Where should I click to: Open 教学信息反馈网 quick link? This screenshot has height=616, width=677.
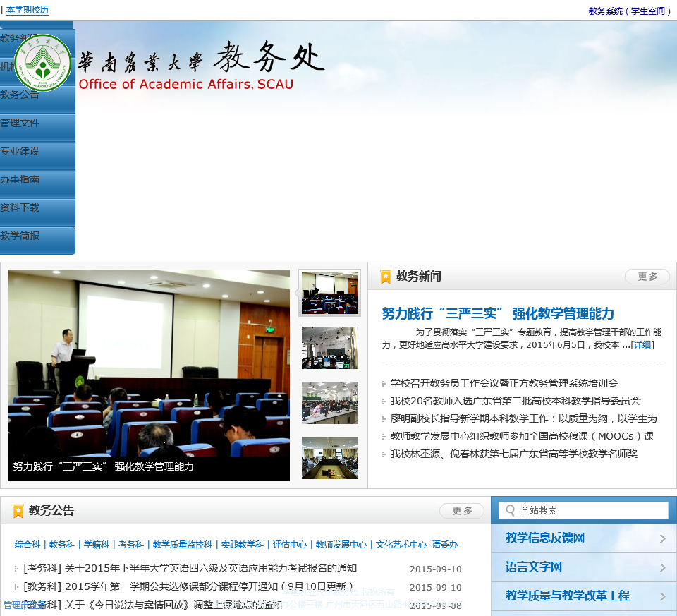click(x=545, y=538)
